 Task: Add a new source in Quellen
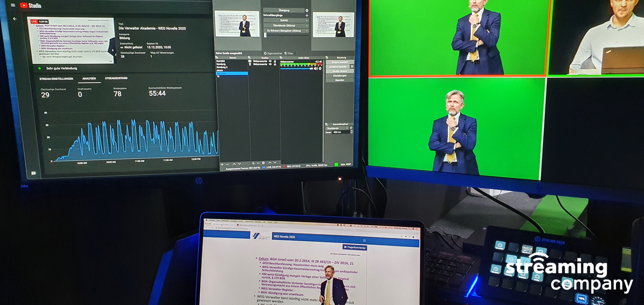coord(253,163)
